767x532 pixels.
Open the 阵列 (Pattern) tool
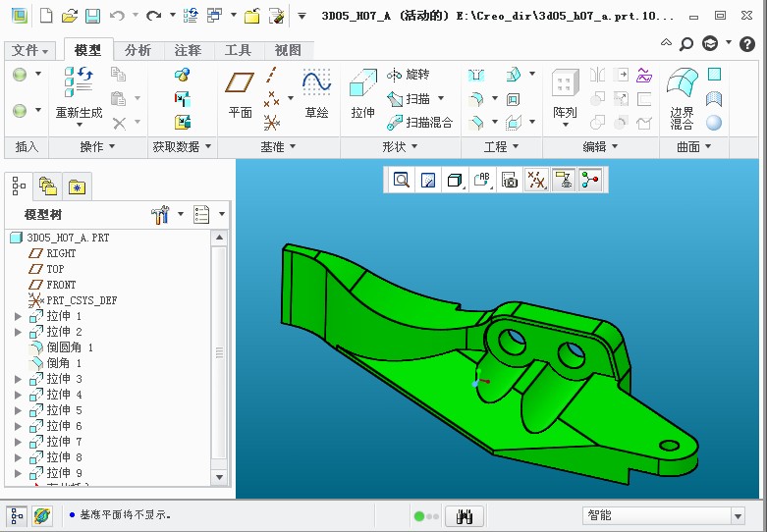pyautogui.click(x=565, y=93)
